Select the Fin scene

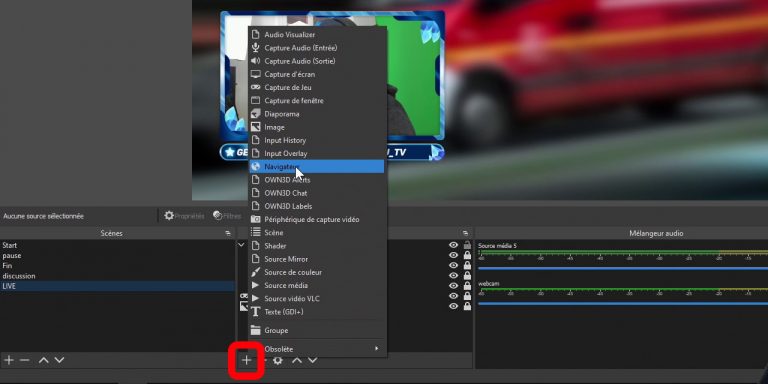[x=118, y=266]
